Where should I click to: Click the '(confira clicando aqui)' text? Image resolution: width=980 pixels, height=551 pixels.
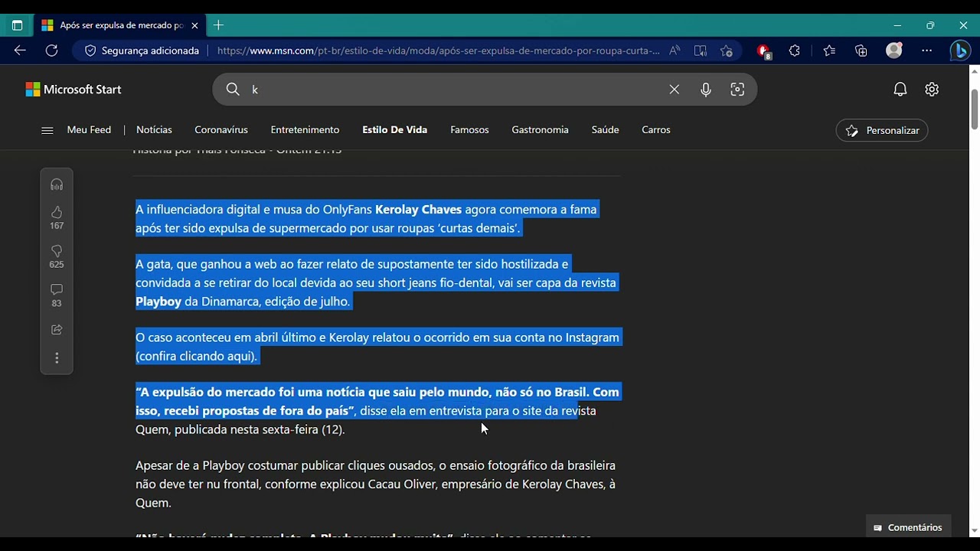(x=197, y=356)
